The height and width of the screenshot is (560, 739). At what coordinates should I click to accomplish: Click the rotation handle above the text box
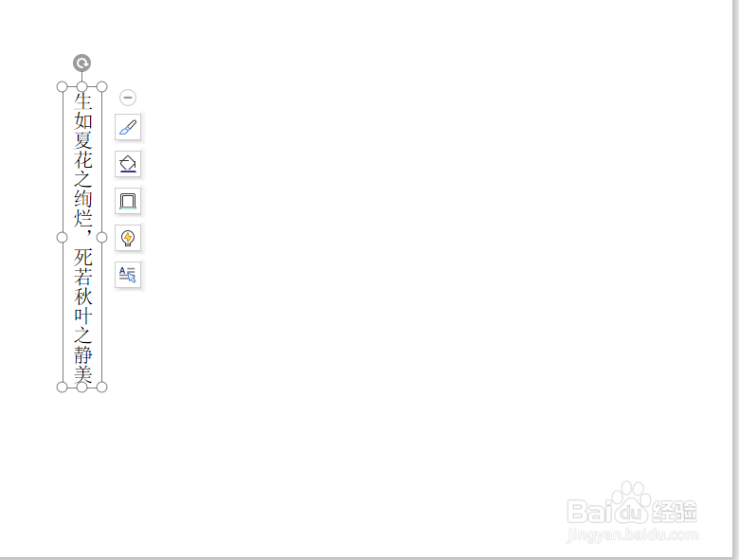click(x=82, y=63)
